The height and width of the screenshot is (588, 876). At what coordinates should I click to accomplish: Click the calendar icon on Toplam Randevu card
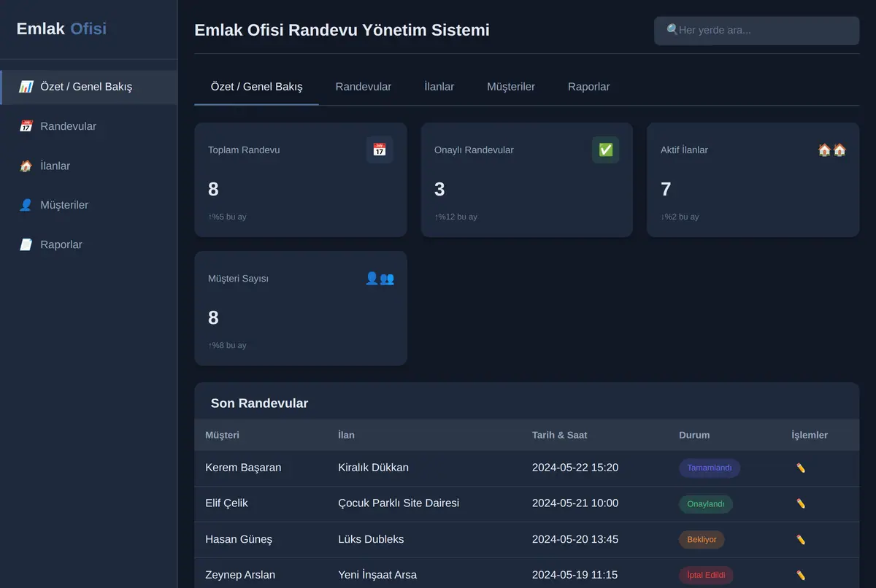tap(380, 150)
